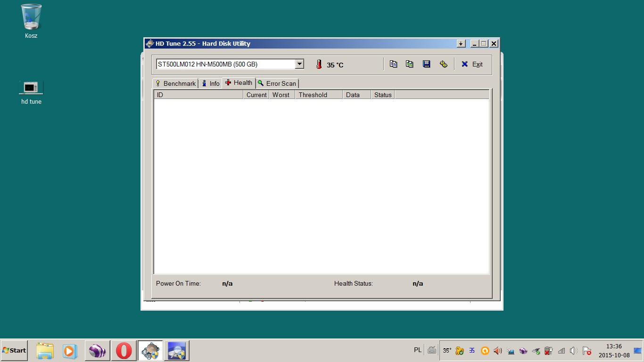Click the copy info to clipboard icon
This screenshot has height=362, width=644.
pos(393,64)
